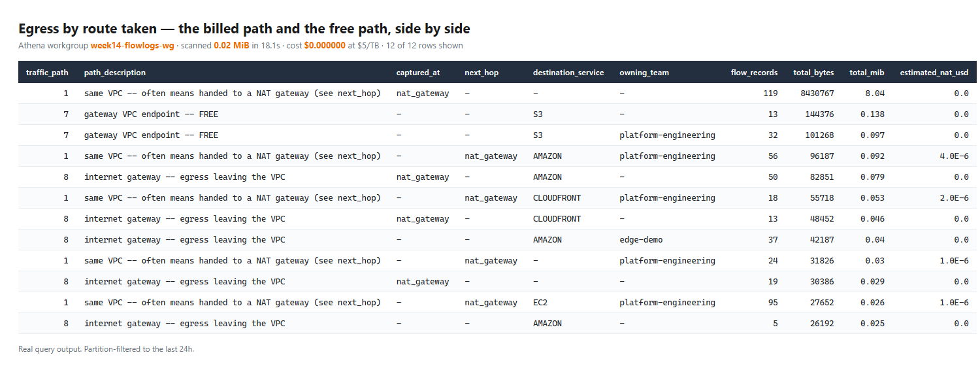Open the week14-flowlogs-wg workgroup link
The width and height of the screenshot is (980, 372).
click(133, 45)
